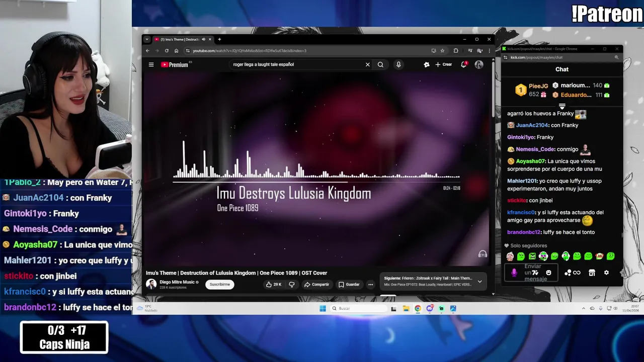Click the infinity icon in Kick chat

[x=577, y=273]
